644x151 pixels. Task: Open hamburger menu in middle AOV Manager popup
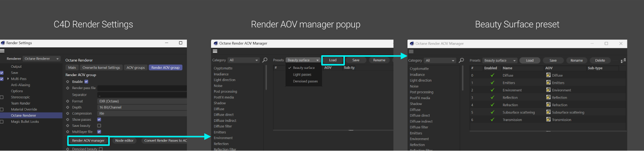point(215,51)
